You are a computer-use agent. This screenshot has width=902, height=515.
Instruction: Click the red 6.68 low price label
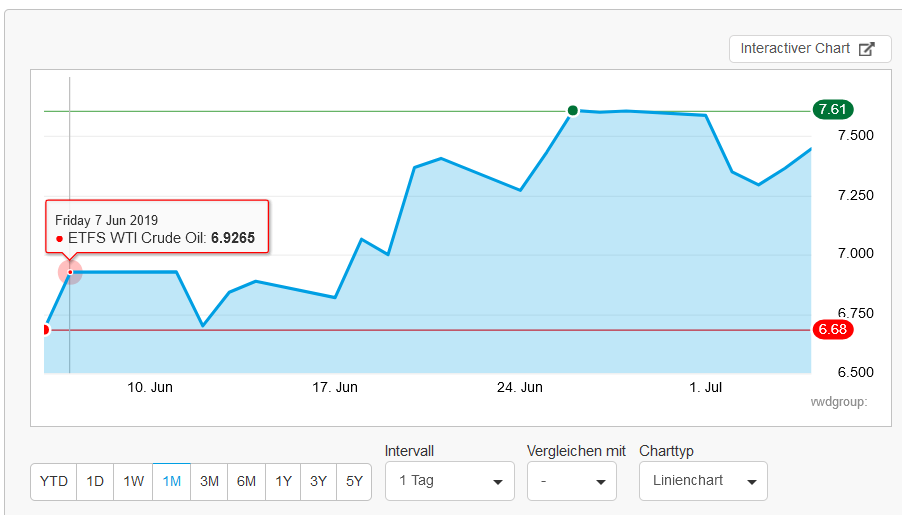(x=832, y=329)
